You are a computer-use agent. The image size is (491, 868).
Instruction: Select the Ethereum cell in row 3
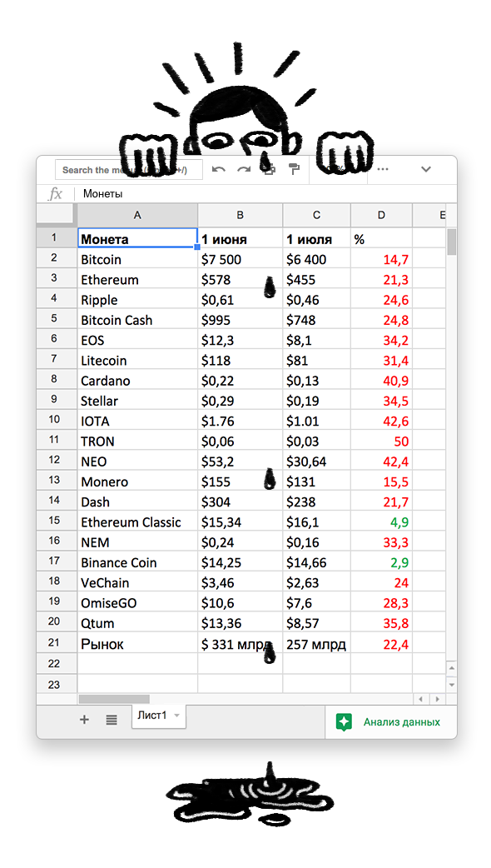pos(137,279)
